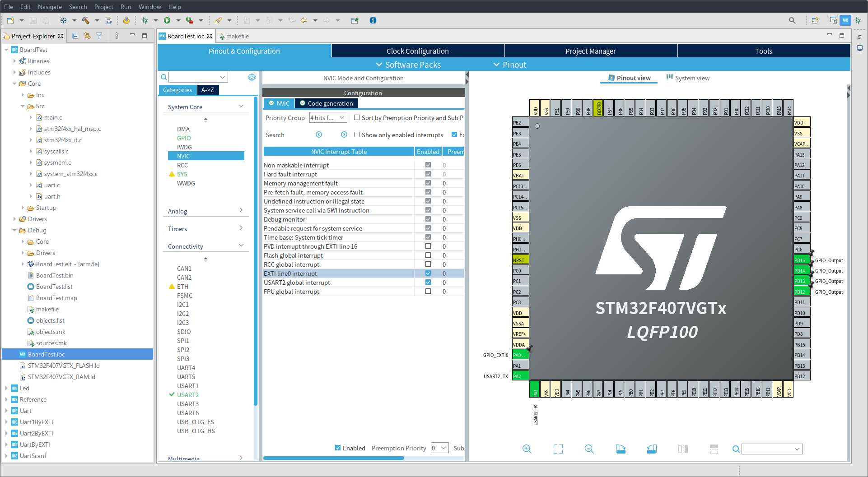Screen dimensions: 868x477
Task: Open USART2 peripheral configuration
Action: [x=188, y=395]
